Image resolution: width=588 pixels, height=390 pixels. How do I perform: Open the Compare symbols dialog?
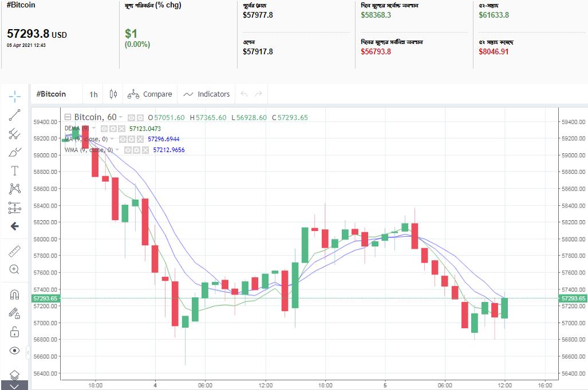150,94
